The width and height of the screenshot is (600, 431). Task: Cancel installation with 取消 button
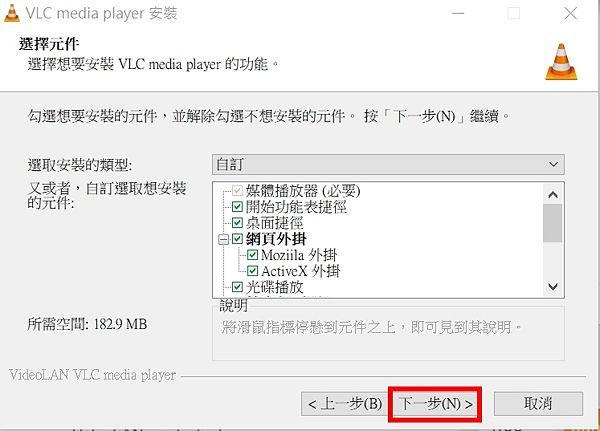[538, 404]
